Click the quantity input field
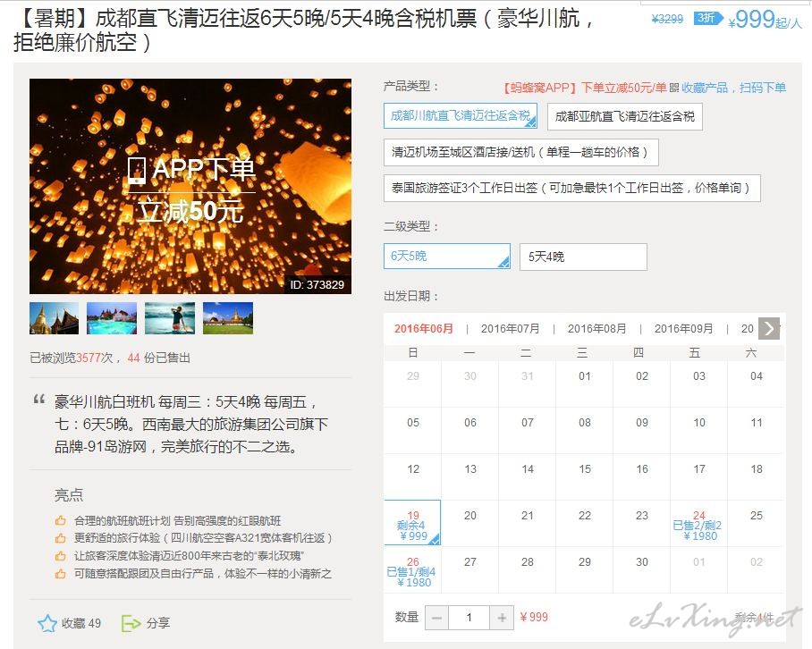Viewport: 812px width, 649px height. click(x=469, y=618)
